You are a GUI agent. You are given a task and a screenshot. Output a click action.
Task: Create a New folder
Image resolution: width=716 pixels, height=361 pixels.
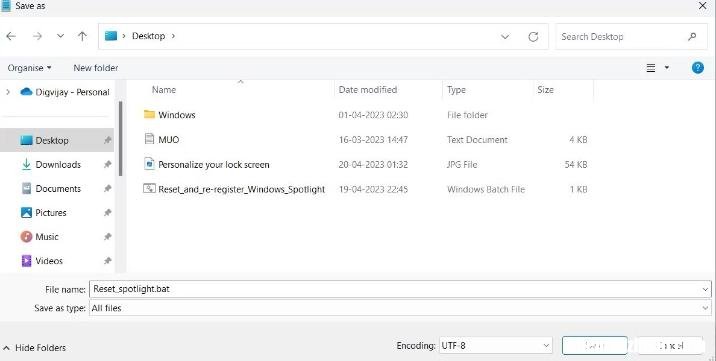(x=96, y=68)
